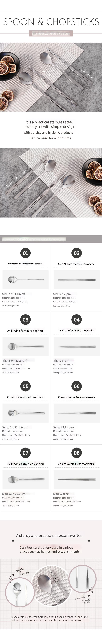102x644 pixels.
Task: Select the glazed spoon product image under 01
Action: [25, 280]
